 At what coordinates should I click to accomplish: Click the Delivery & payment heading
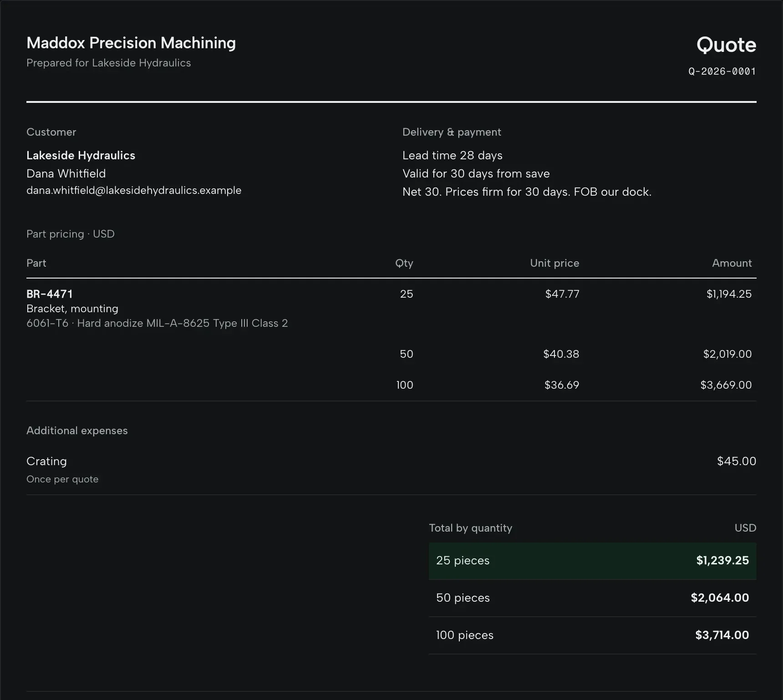[452, 132]
